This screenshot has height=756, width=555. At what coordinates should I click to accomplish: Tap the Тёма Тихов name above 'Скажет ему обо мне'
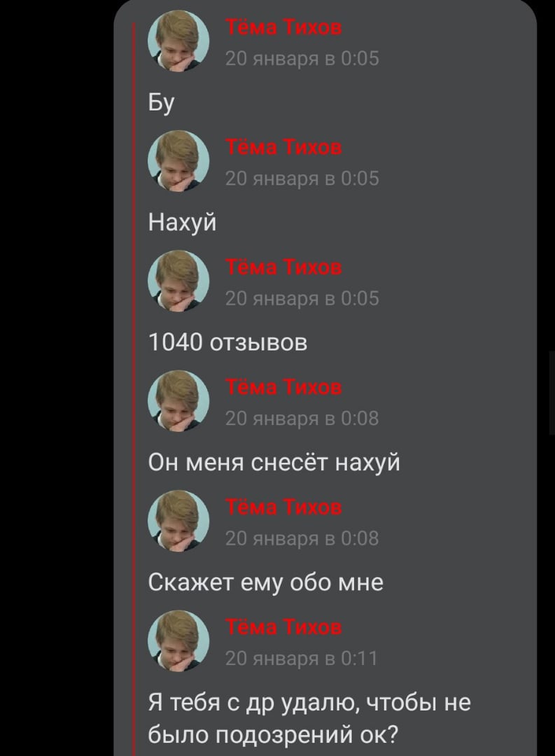pyautogui.click(x=283, y=507)
